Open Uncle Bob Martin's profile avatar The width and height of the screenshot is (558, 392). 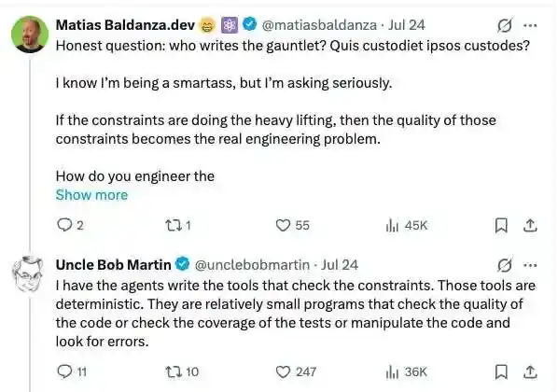pyautogui.click(x=29, y=273)
